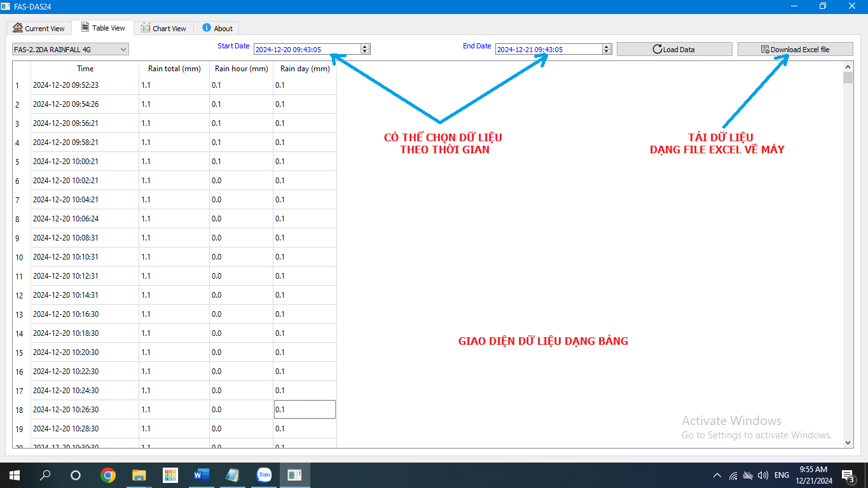Decrease End Date with down stepper arrow
Image resolution: width=868 pixels, height=488 pixels.
607,52
